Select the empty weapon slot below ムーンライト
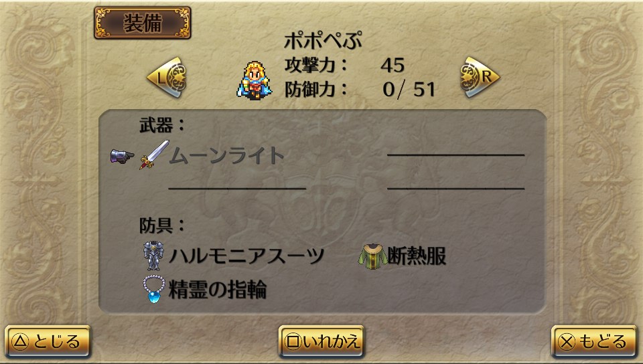Viewport: 643px width, 364px height. [x=237, y=188]
